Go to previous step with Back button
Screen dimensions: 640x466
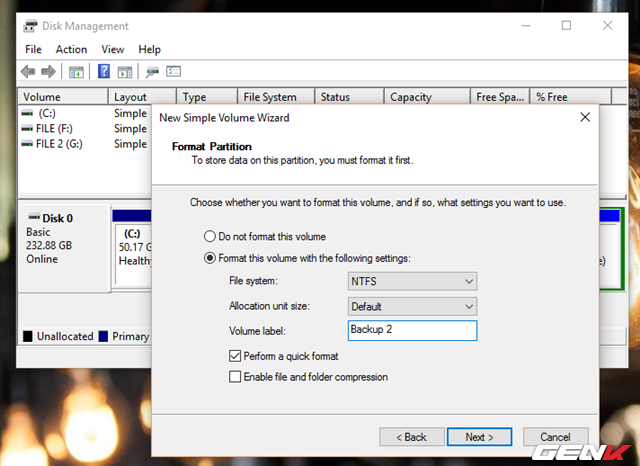411,437
